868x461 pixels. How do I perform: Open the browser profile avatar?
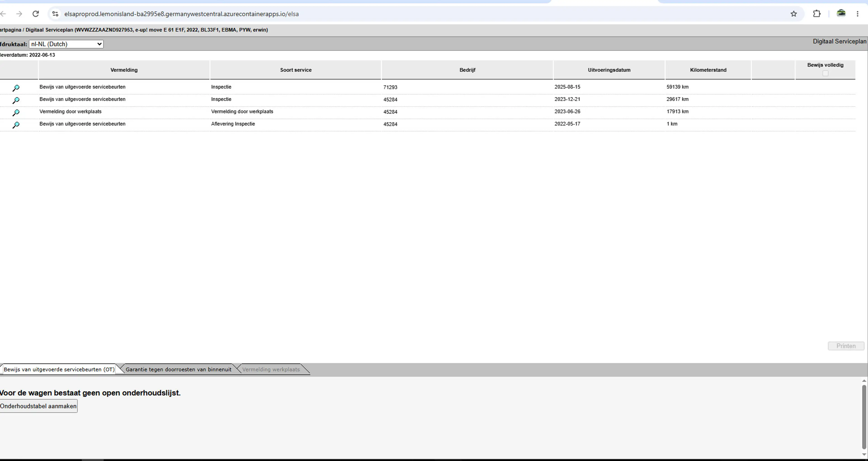(841, 14)
